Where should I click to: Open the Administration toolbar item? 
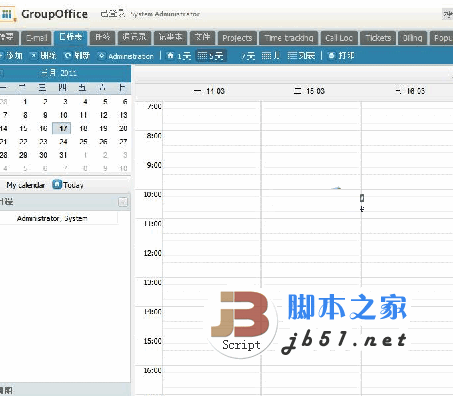click(126, 56)
